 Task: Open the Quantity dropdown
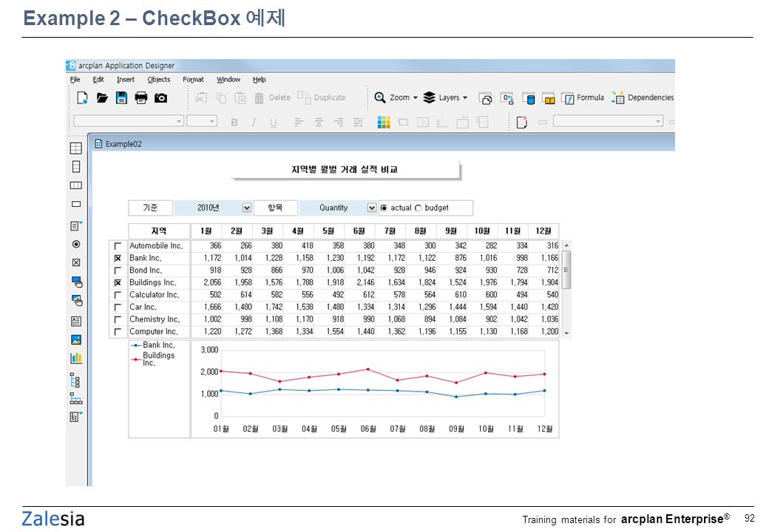coord(372,208)
